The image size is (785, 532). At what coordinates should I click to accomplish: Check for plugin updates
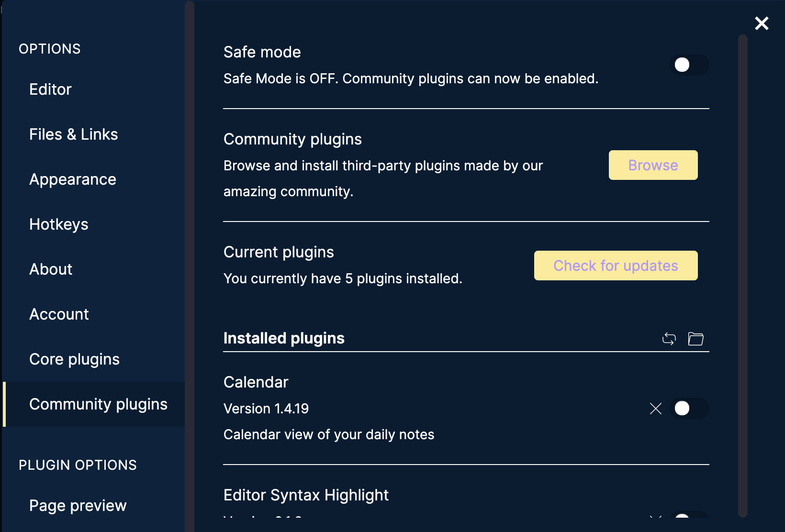pyautogui.click(x=615, y=266)
